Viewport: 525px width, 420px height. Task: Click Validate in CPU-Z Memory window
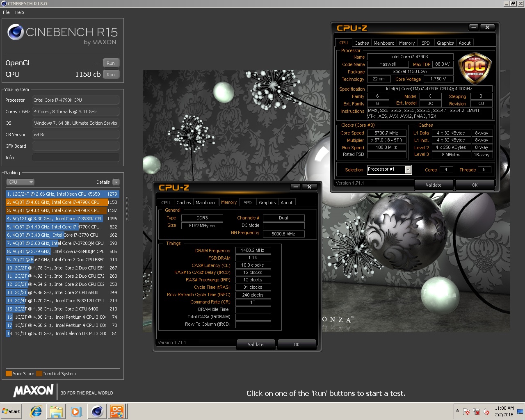[256, 345]
